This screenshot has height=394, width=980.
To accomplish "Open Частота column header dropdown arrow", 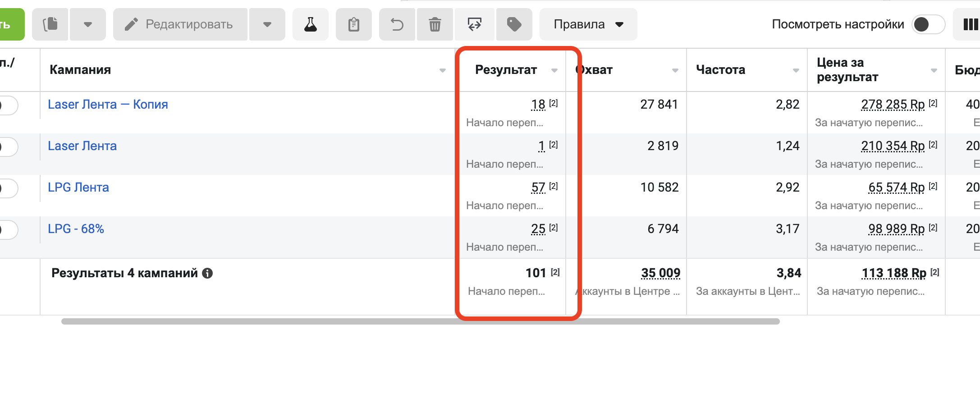I will click(796, 70).
